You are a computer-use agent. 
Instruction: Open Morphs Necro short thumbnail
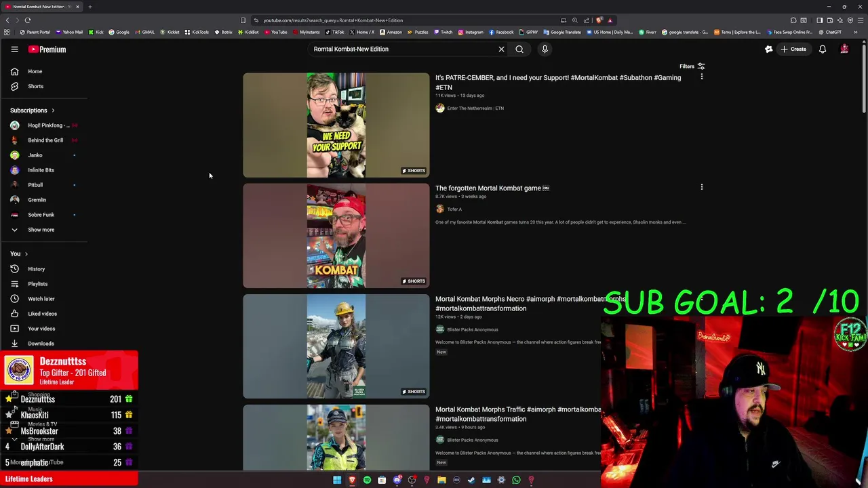[x=336, y=346]
